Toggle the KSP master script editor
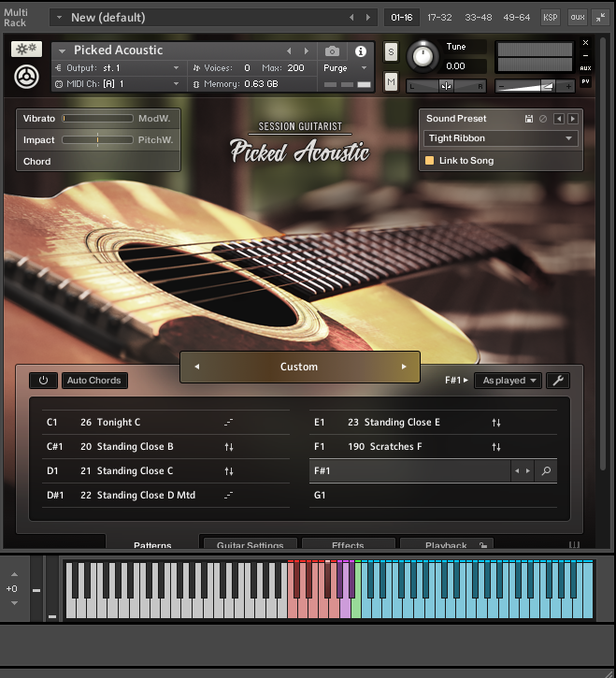Viewport: 616px width, 678px height. 551,17
